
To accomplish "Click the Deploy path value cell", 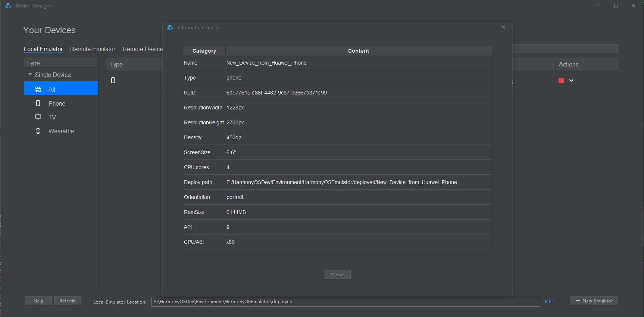I will click(359, 182).
